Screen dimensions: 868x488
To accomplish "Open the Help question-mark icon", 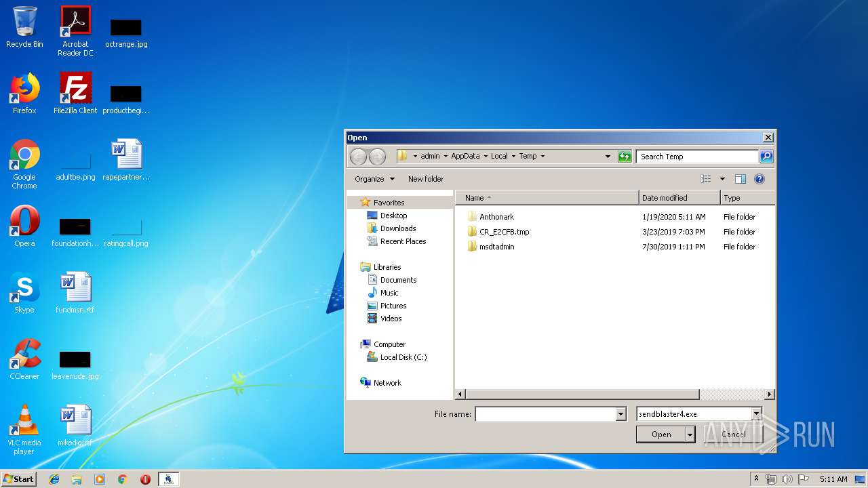I will [759, 179].
